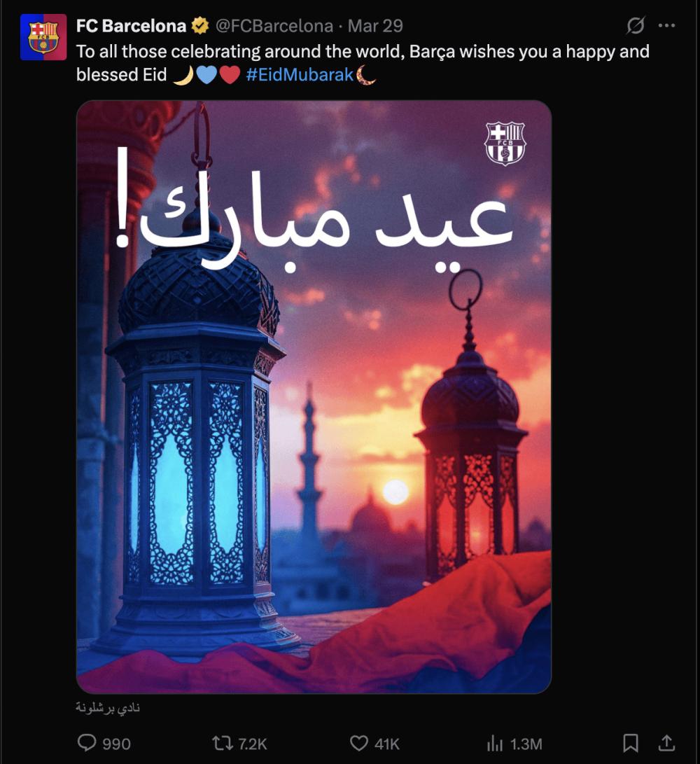
Task: Open the #EidMubarak hashtag
Action: pyautogui.click(x=300, y=74)
